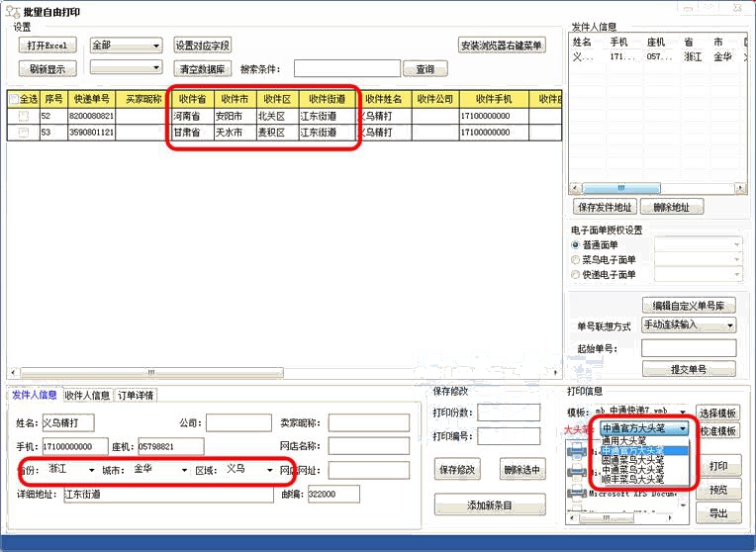Toggle the 全选 select-all checkbox
756x552 pixels.
coord(13,99)
